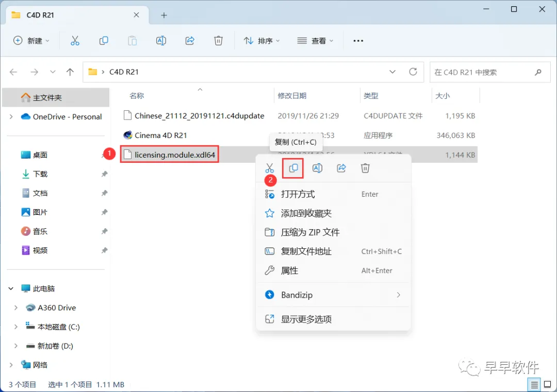The image size is (557, 392).
Task: Click Share icon in context menu
Action: point(341,168)
